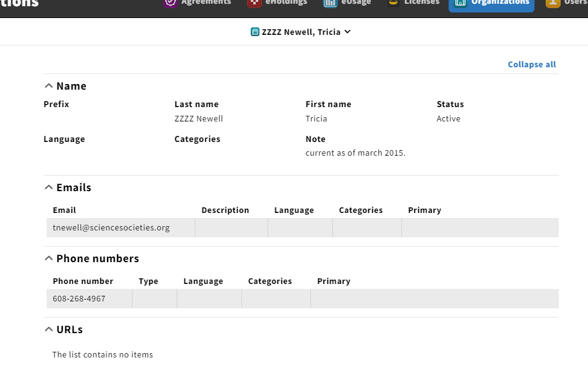Collapse the URLs section
This screenshot has width=588, height=373.
click(49, 329)
